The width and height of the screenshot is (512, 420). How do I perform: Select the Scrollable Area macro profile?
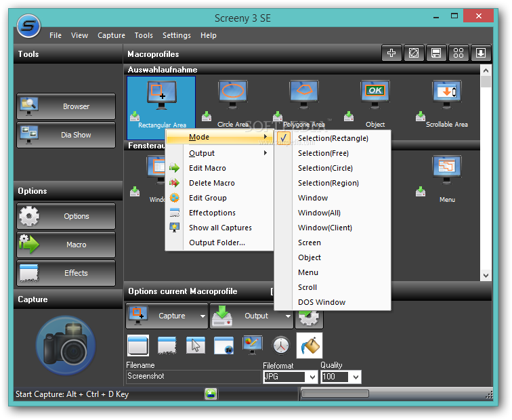pyautogui.click(x=446, y=104)
